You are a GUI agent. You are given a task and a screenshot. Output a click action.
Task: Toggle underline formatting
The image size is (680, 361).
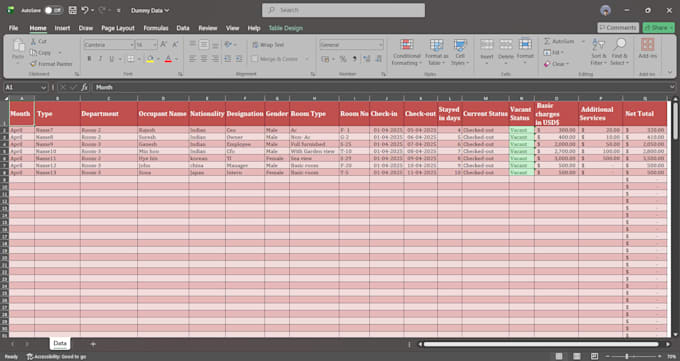pos(111,59)
